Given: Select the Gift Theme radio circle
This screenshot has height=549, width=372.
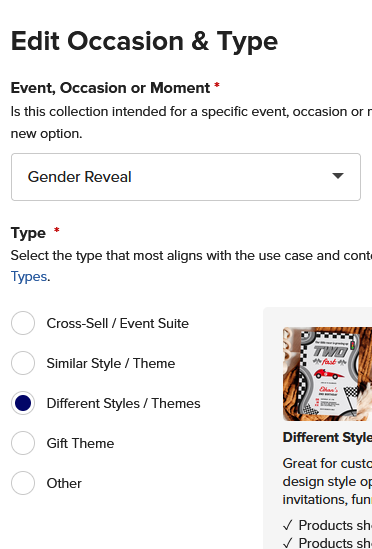Looking at the screenshot, I should coord(23,443).
